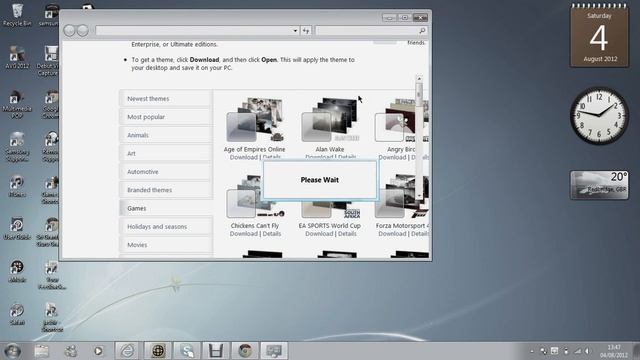Download the Angry Birds theme
Screen dimensions: 640x360
(392, 157)
